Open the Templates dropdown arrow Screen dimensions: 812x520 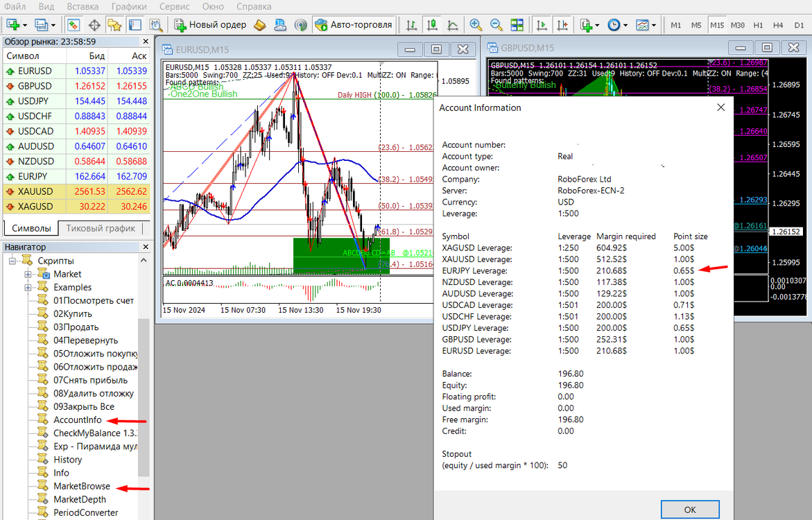pos(654,25)
